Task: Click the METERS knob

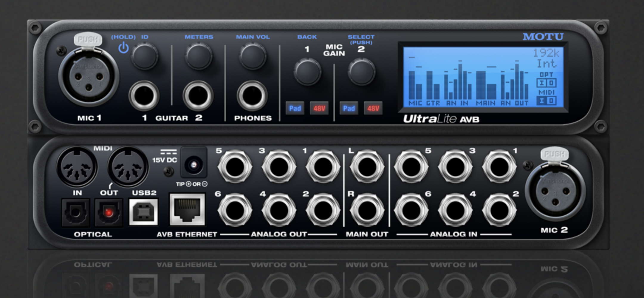Action: 199,56
